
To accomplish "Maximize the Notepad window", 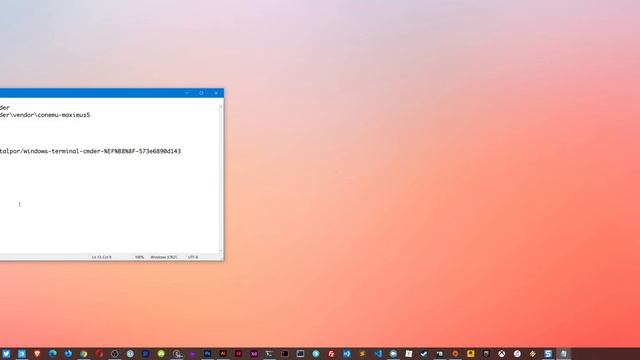I will 201,93.
